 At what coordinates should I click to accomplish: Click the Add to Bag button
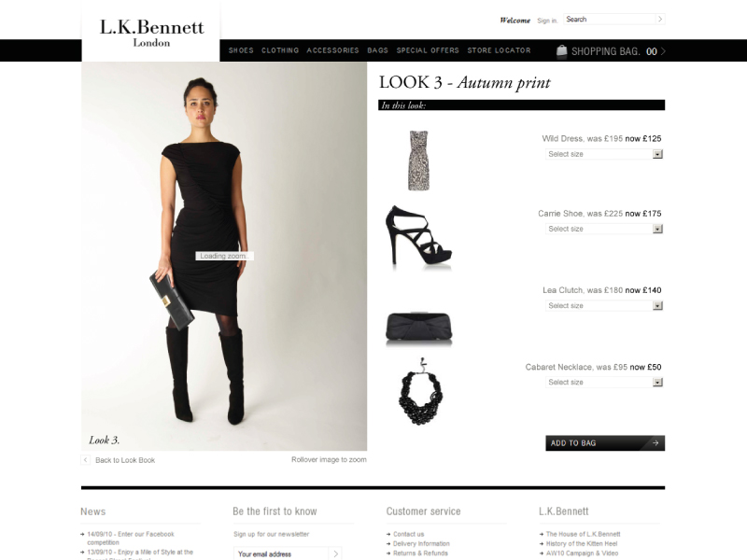[x=605, y=442]
